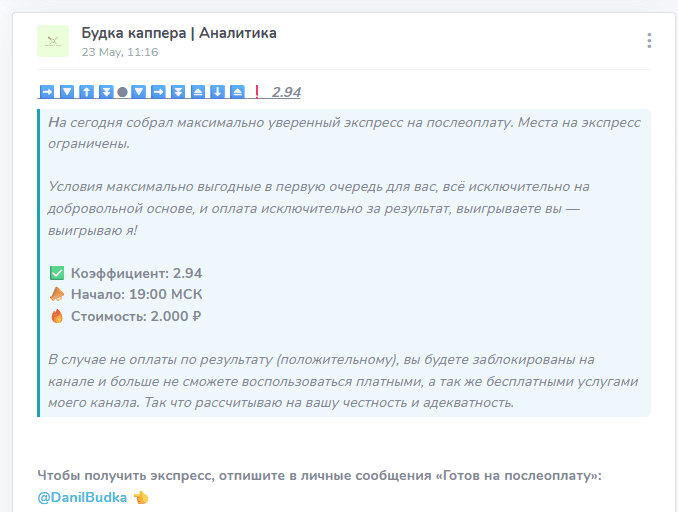
Task: Click the underlined 2.94 headline link
Action: pyautogui.click(x=286, y=92)
